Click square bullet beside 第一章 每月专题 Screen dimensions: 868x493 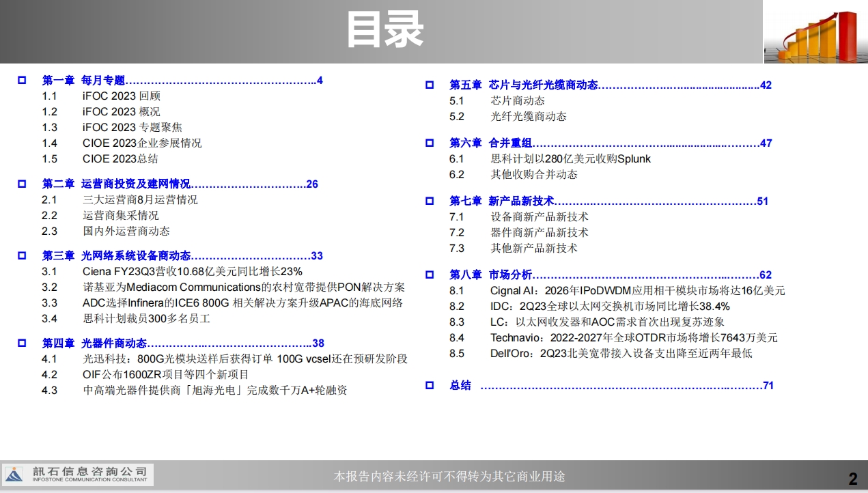click(x=22, y=81)
